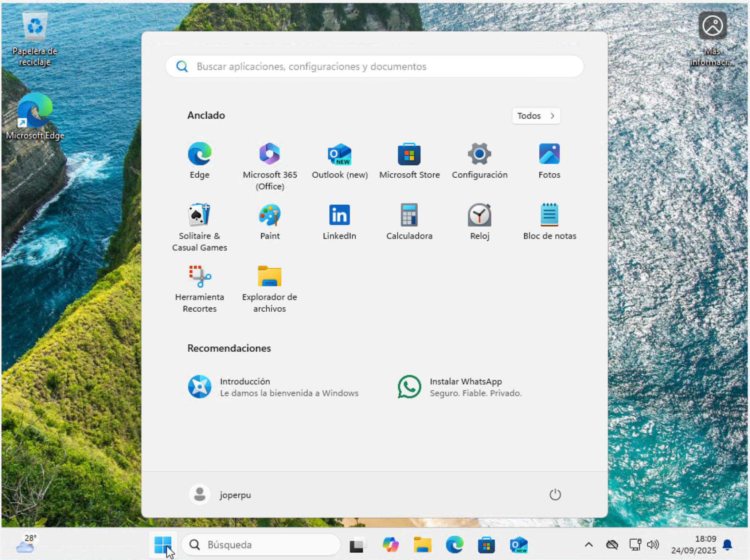The image size is (750, 560).
Task: Click the Todos all-apps button
Action: [x=536, y=116]
